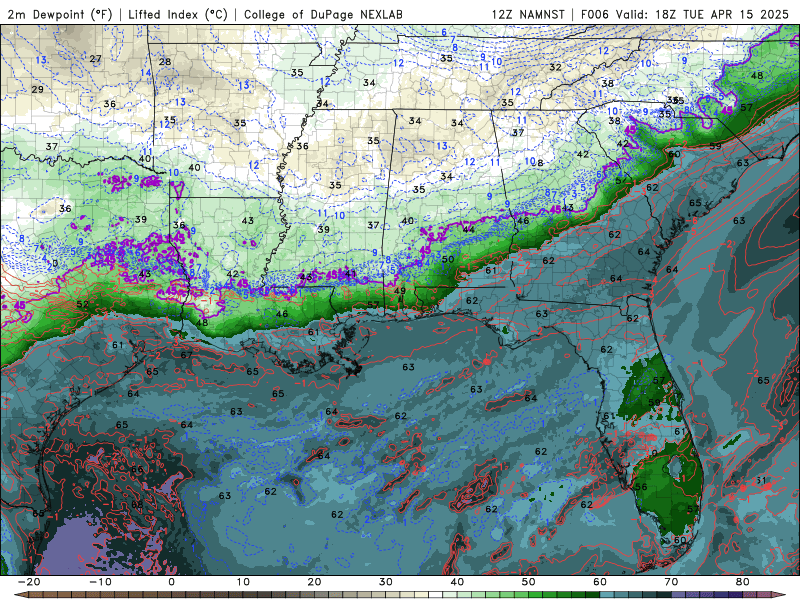Click the "College of DuPage NEXLAB" header text

(323, 14)
